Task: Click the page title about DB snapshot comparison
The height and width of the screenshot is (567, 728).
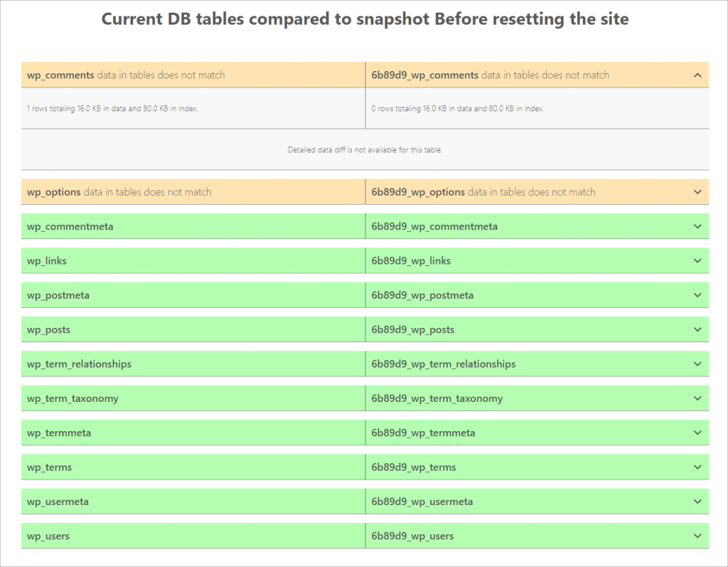Action: click(364, 19)
